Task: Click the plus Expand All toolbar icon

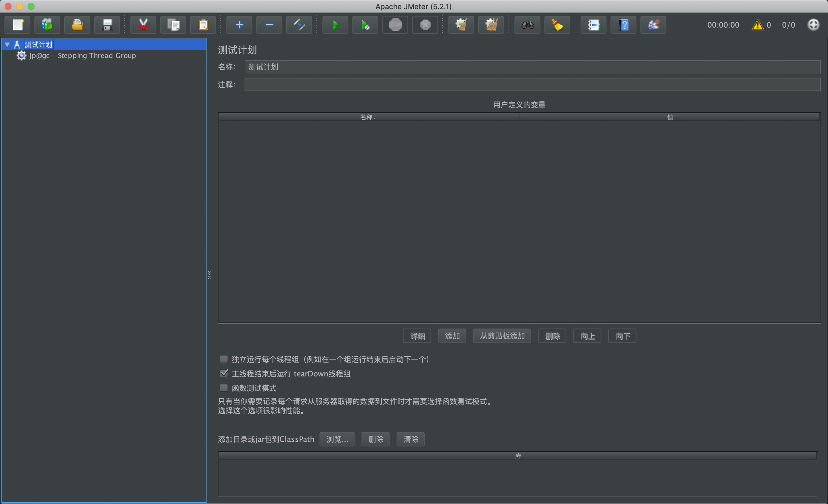Action: [239, 25]
